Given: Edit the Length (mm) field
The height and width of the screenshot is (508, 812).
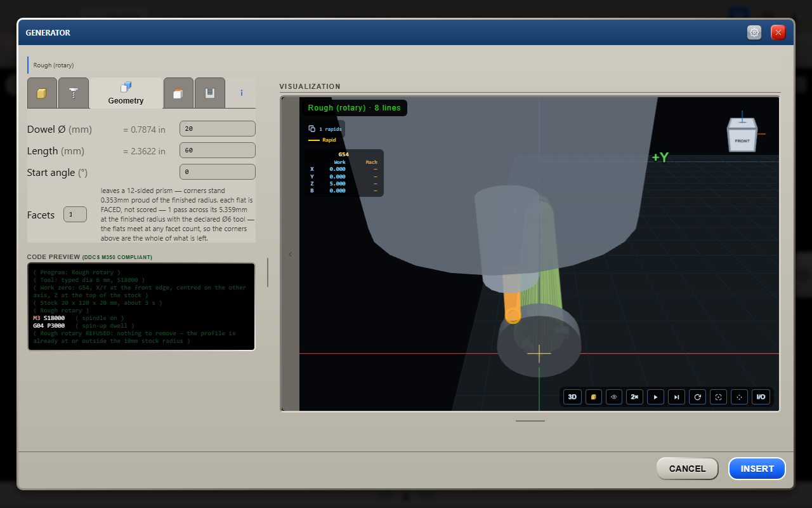Looking at the screenshot, I should point(218,150).
